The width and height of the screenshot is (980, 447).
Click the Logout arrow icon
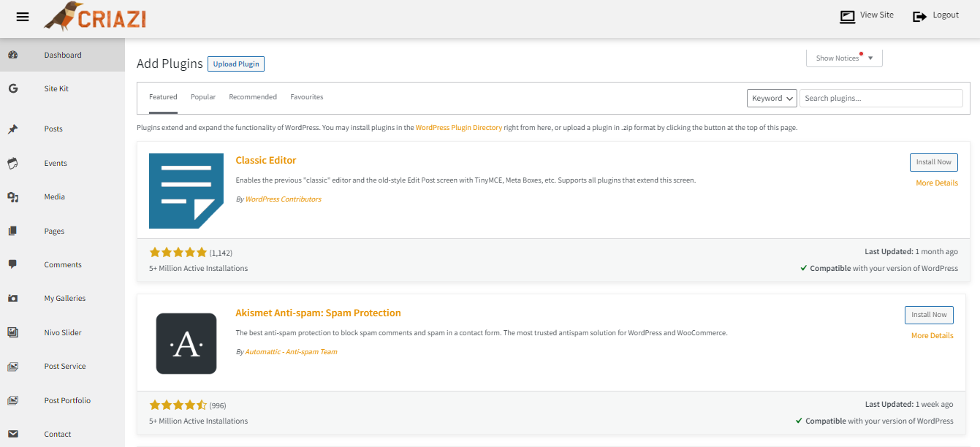(x=919, y=16)
